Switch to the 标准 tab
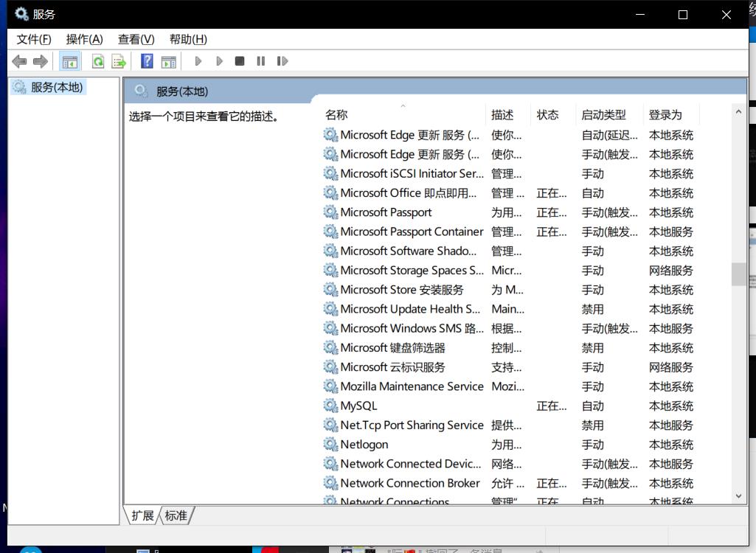 pyautogui.click(x=176, y=515)
